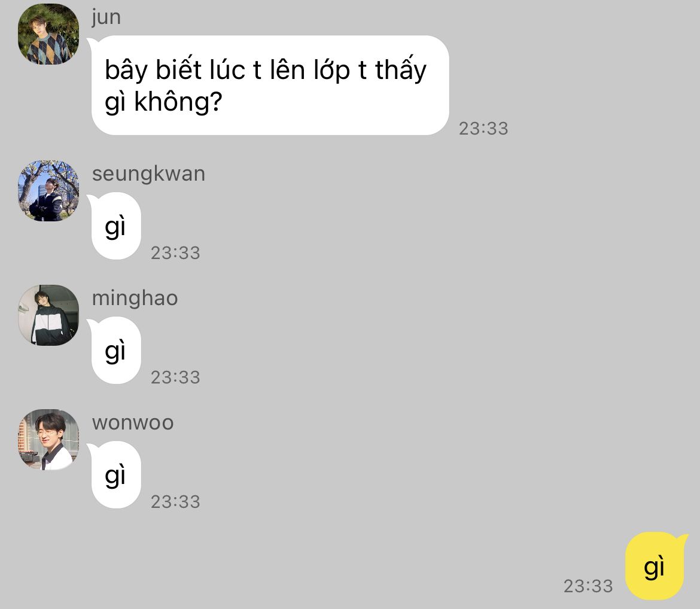Tap the timestamp next to minghao's reply
This screenshot has height=609, width=700.
pyautogui.click(x=175, y=377)
